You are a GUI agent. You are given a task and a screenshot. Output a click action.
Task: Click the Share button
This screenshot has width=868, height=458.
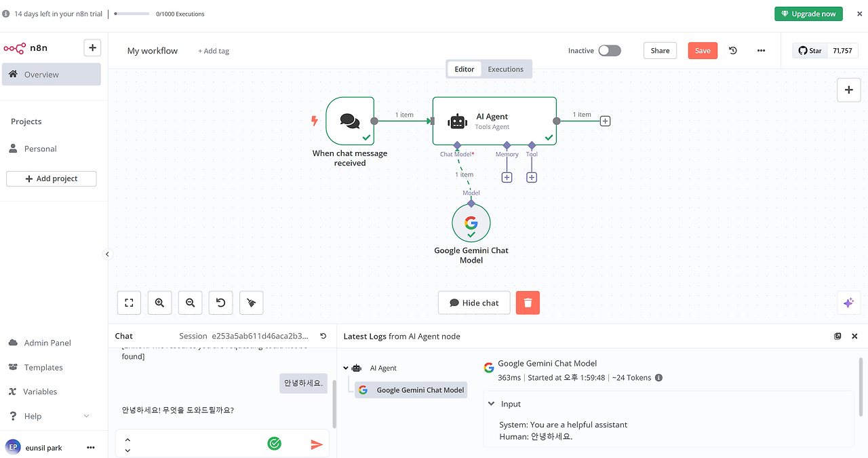pyautogui.click(x=660, y=51)
